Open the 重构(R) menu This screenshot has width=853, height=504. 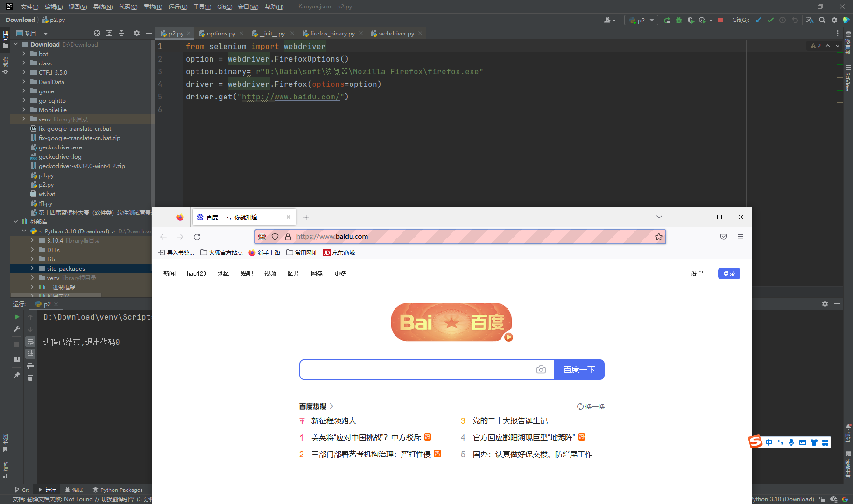(x=153, y=7)
